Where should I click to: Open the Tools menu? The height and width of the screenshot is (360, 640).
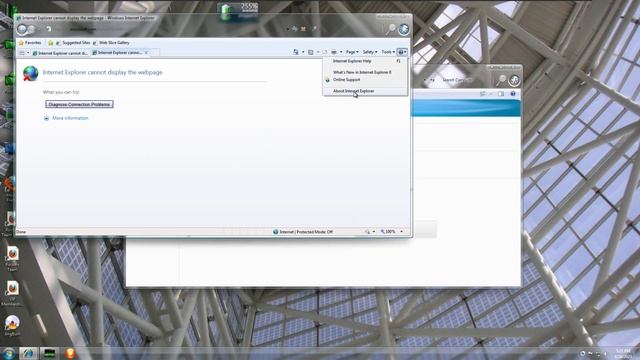[x=388, y=52]
